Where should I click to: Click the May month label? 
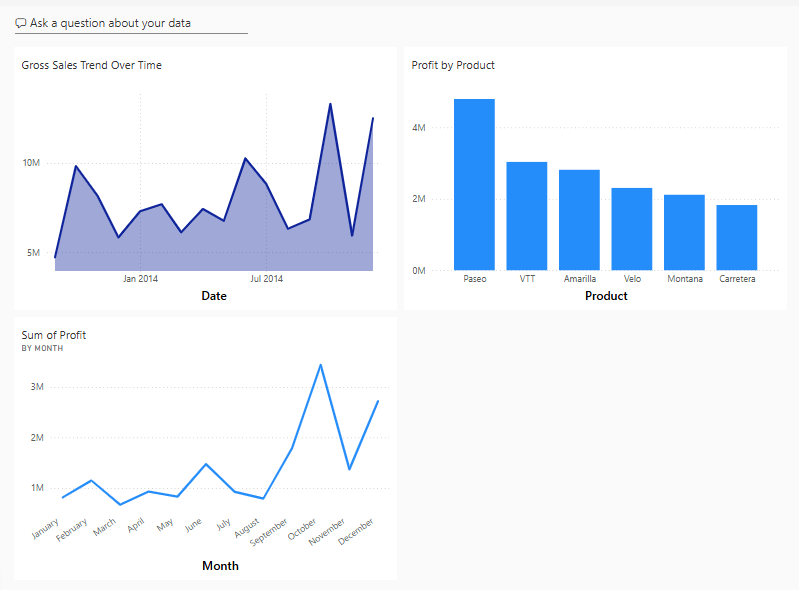point(165,525)
